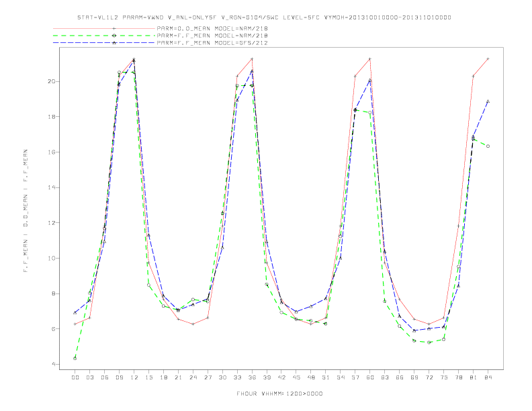Viewport: 532px width, 411px height.
Task: Click x-axis forecast hour label 33
Action: click(x=237, y=377)
